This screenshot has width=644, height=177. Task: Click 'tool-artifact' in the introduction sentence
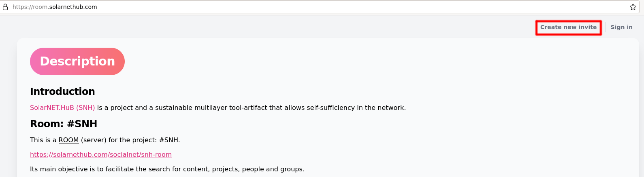248,107
